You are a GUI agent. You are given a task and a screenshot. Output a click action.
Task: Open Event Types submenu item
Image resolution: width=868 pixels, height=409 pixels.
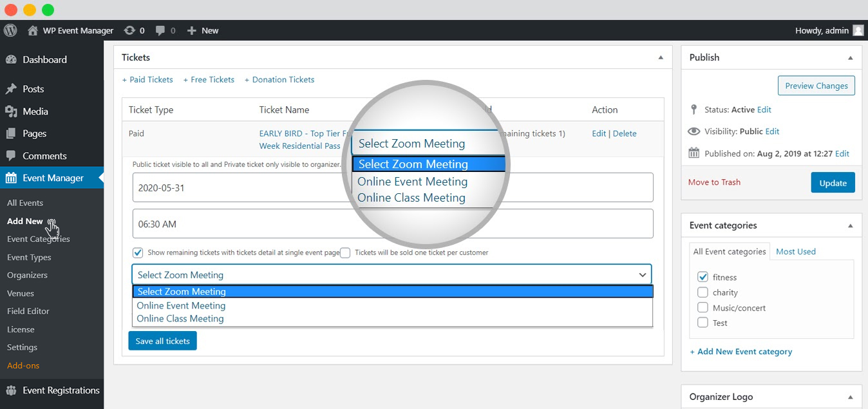coord(29,257)
